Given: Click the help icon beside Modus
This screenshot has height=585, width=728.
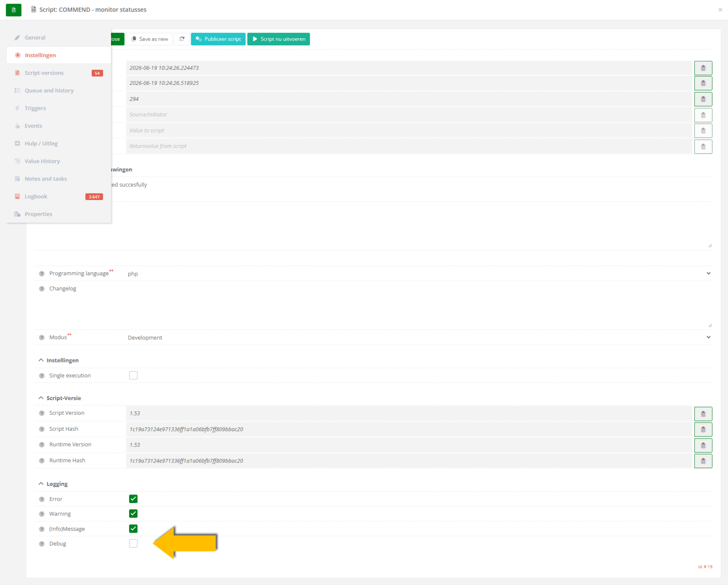Looking at the screenshot, I should point(42,338).
